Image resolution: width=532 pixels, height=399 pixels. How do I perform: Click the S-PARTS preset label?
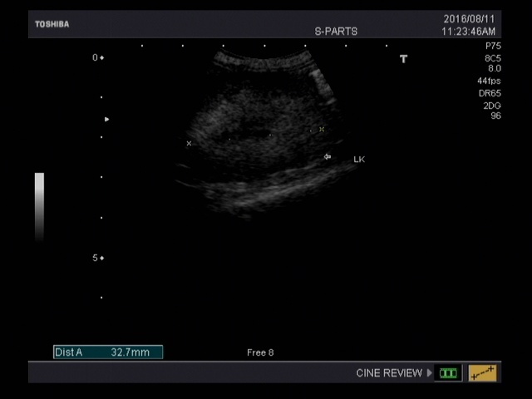(336, 32)
